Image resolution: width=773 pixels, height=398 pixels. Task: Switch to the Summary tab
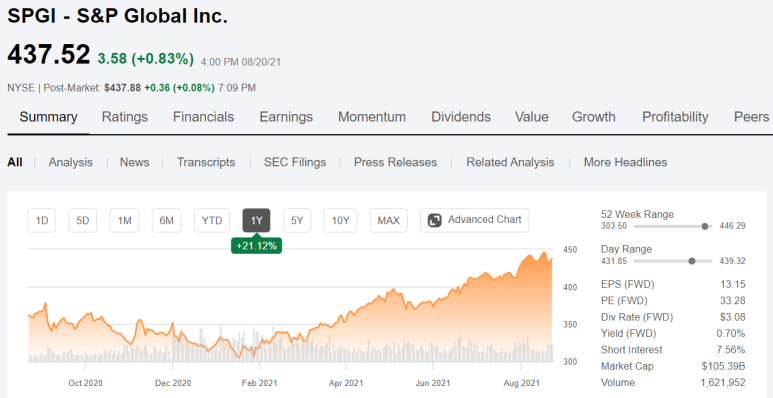click(x=48, y=117)
